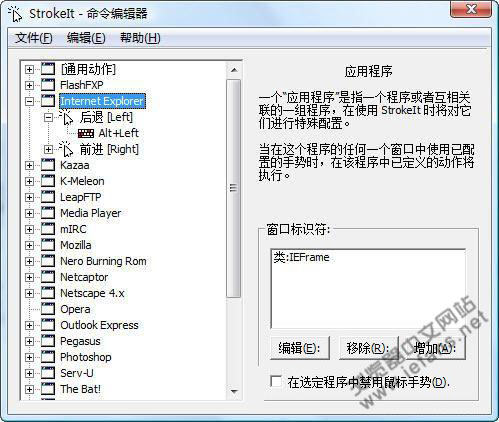
Task: Expand the Kazaa tree node
Action: click(x=29, y=165)
